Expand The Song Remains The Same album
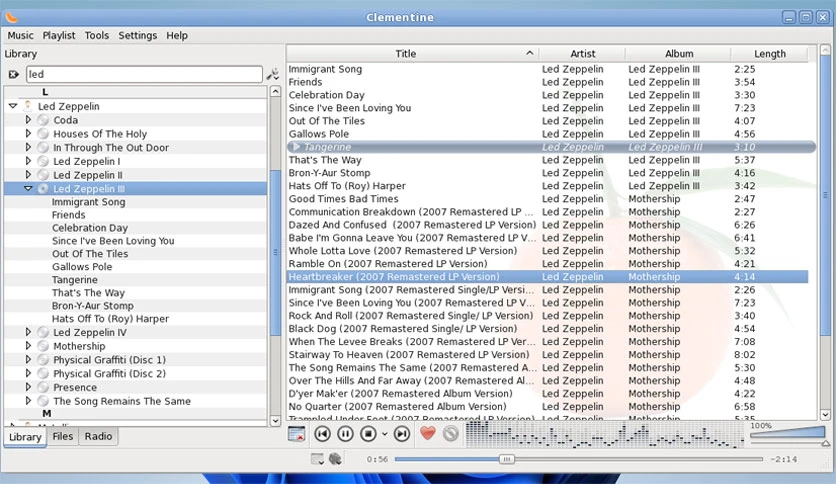 (x=28, y=401)
